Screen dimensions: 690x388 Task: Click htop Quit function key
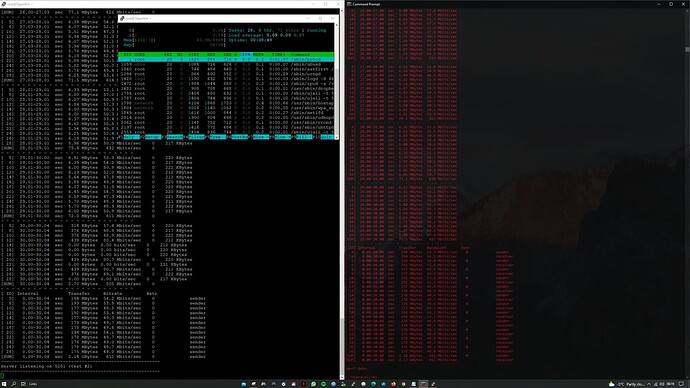[x=328, y=137]
